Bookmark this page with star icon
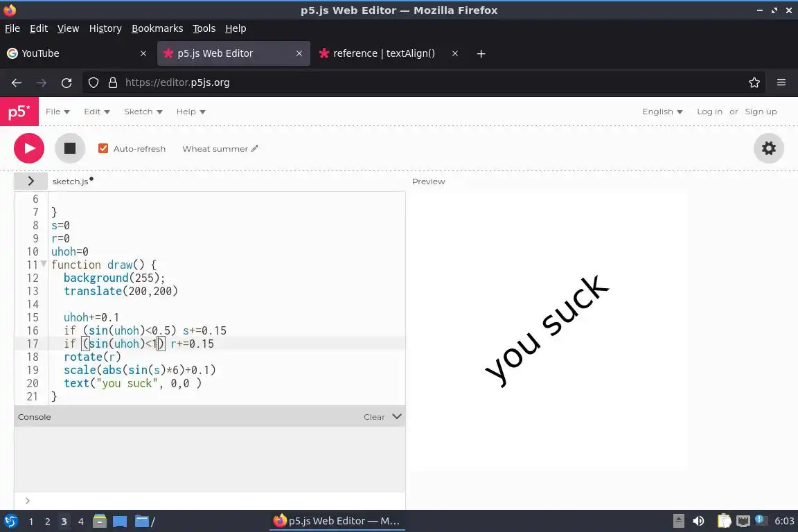 pos(754,82)
